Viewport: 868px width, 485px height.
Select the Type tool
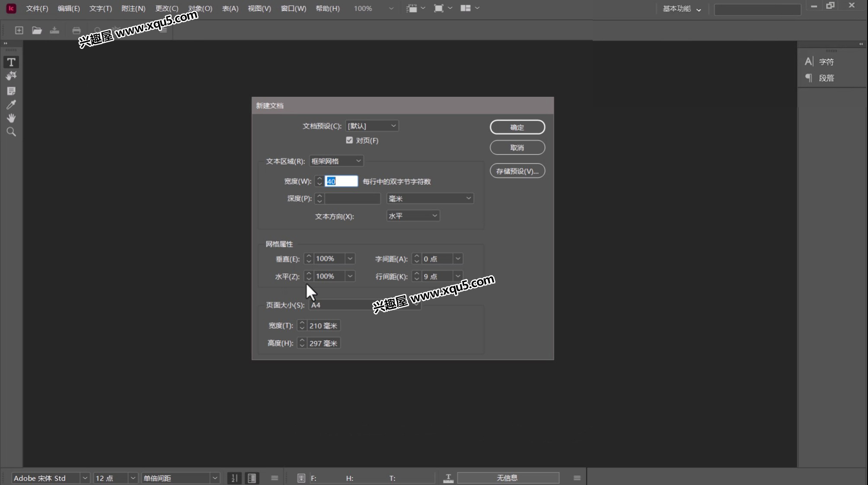[11, 62]
